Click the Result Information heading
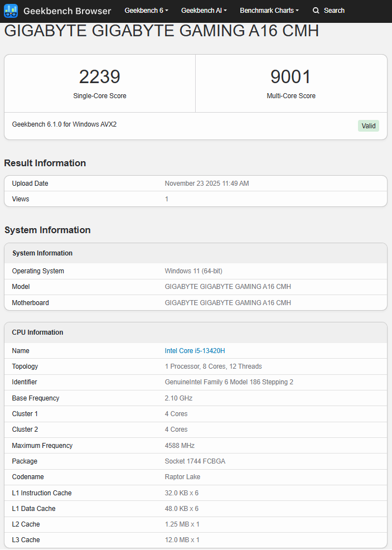 (45, 163)
